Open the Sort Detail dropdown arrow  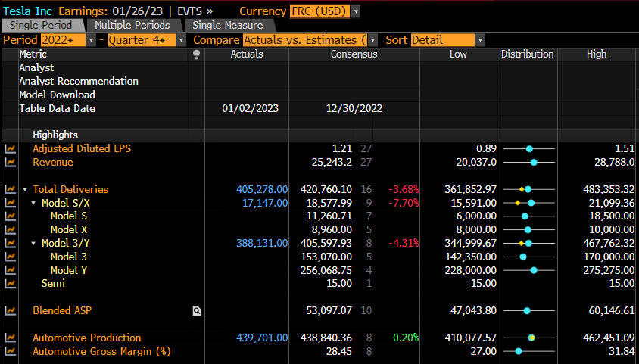click(481, 40)
